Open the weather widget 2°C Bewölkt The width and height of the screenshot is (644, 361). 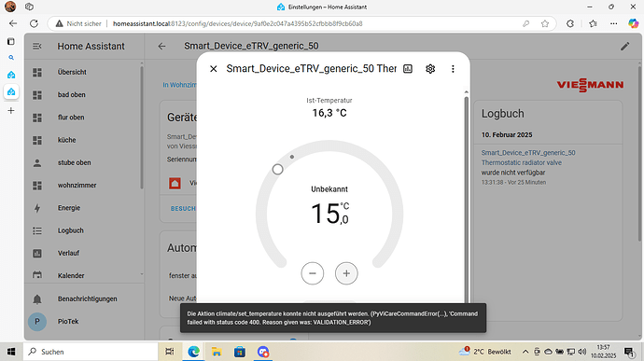click(485, 352)
